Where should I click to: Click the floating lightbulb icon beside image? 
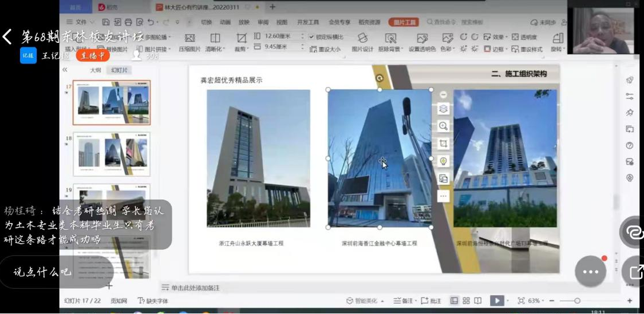click(443, 161)
